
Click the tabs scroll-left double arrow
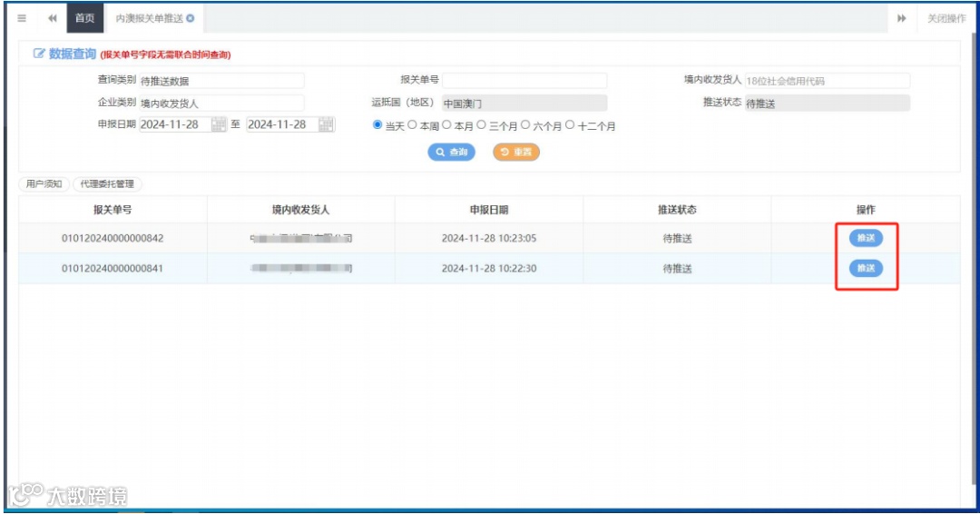pos(53,18)
